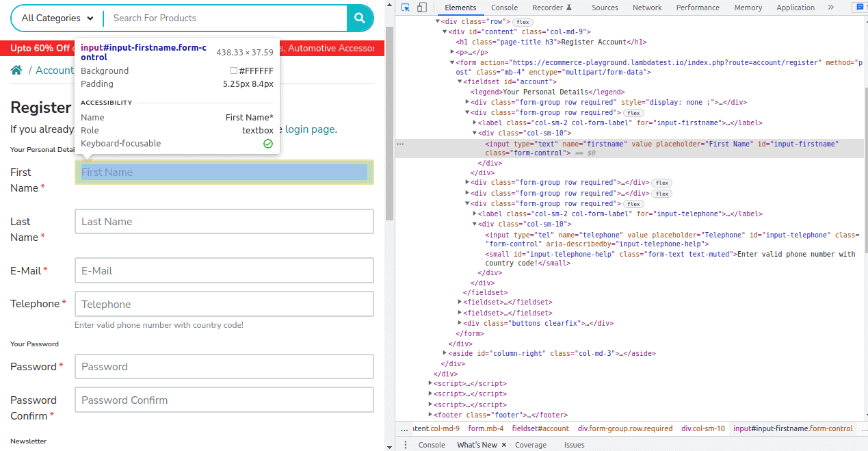The image size is (868, 451).
Task: Activate the inspect element cursor tool
Action: [x=404, y=7]
